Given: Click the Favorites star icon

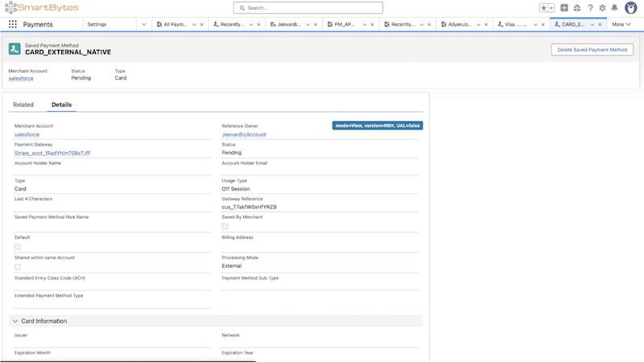Looking at the screenshot, I should pos(544,8).
